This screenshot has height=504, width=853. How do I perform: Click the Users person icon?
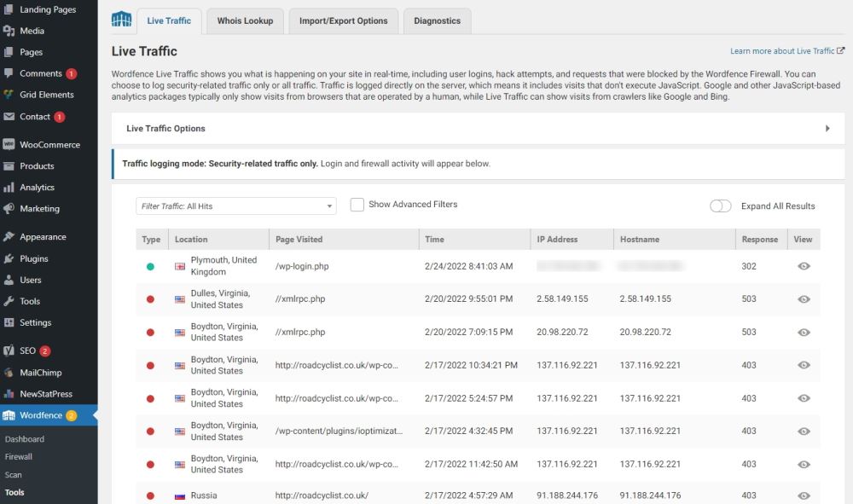(9, 280)
